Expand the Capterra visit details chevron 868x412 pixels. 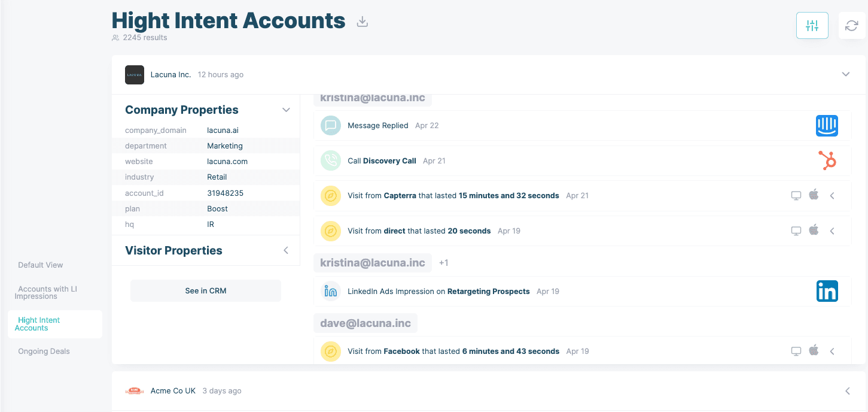(x=832, y=196)
